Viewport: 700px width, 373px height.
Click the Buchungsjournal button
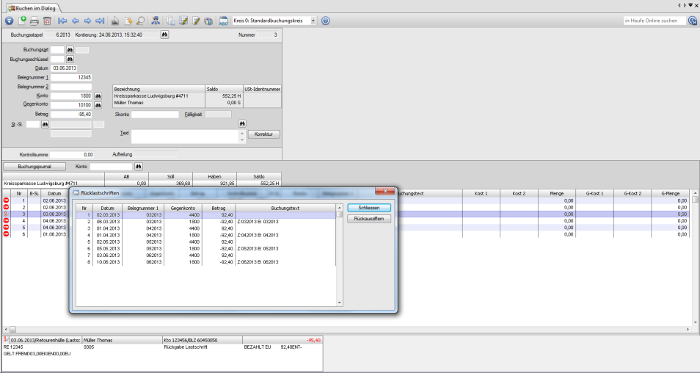click(34, 166)
